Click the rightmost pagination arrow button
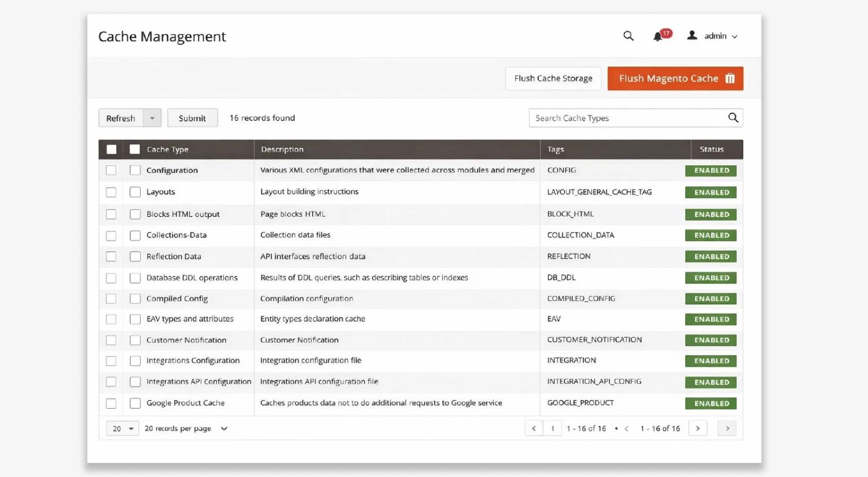Viewport: 868px width, 477px height. 727,428
